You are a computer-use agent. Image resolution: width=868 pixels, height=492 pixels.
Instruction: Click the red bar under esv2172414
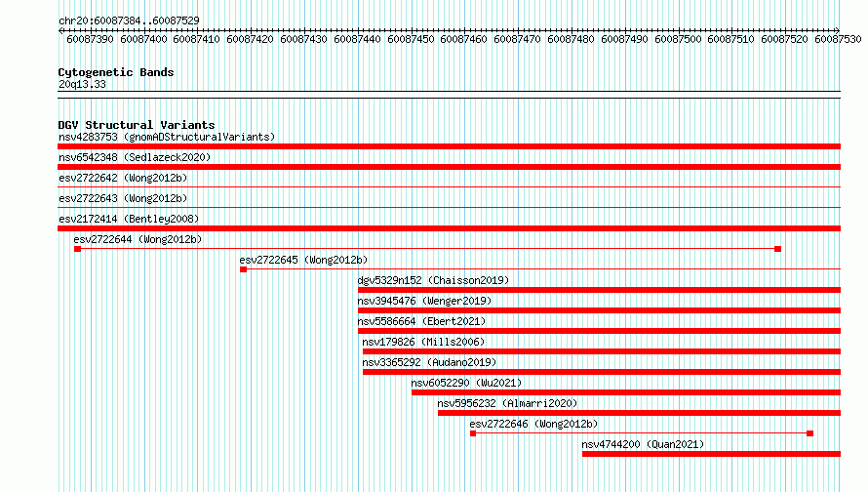point(449,228)
